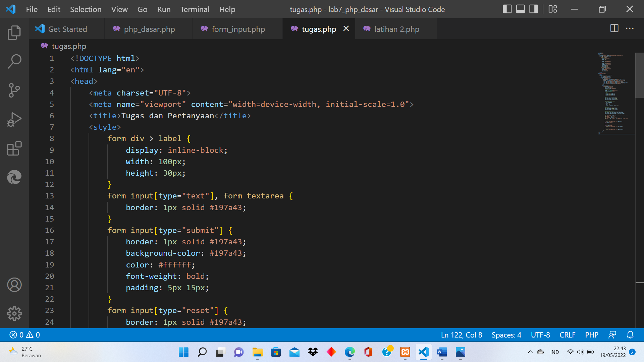Change end of line sequence CRLF

(567, 335)
